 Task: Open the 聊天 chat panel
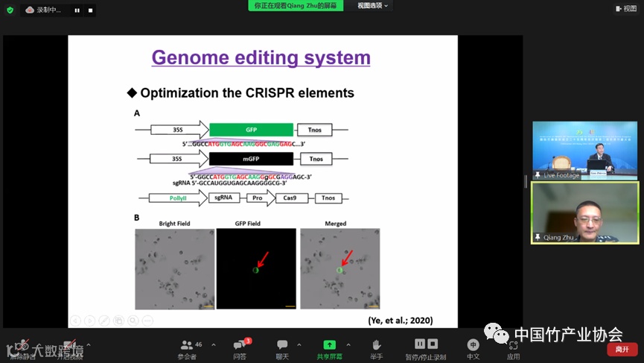click(x=282, y=350)
